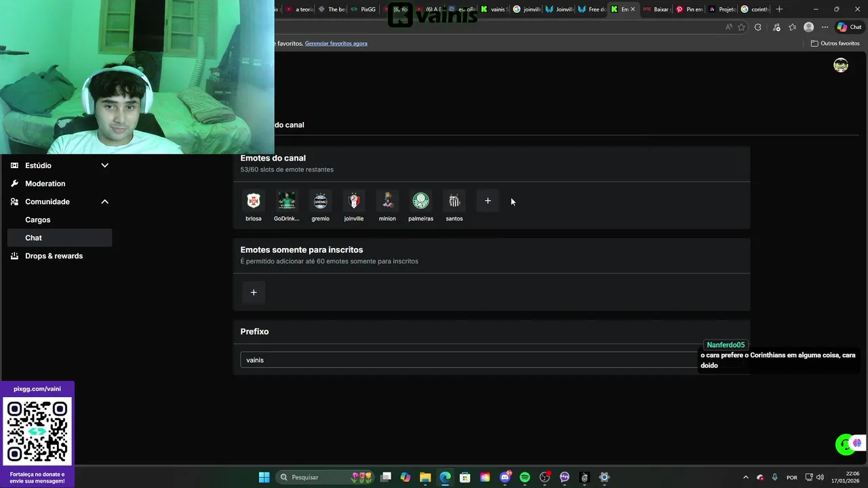
Task: Close the active Em tab
Action: click(x=633, y=9)
